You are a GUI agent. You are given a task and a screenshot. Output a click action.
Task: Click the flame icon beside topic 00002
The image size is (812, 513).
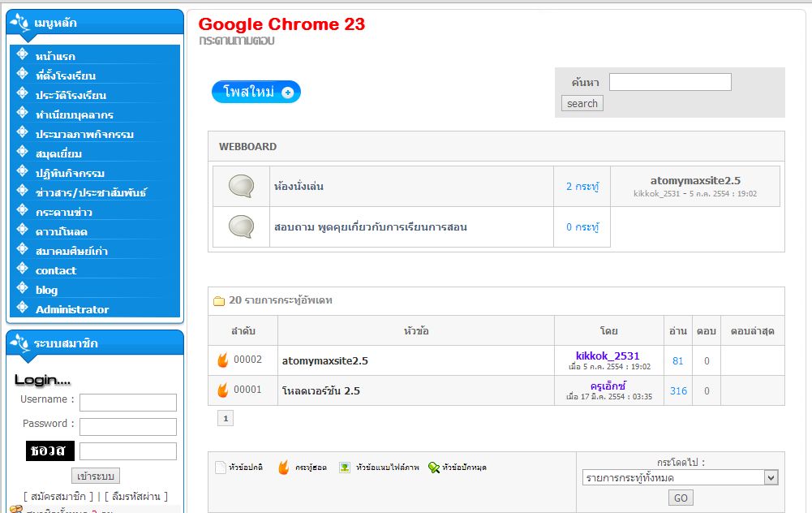[x=223, y=360]
